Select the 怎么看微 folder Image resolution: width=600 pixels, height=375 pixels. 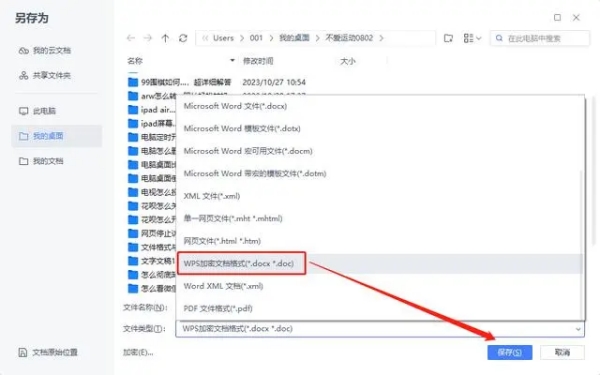152,288
